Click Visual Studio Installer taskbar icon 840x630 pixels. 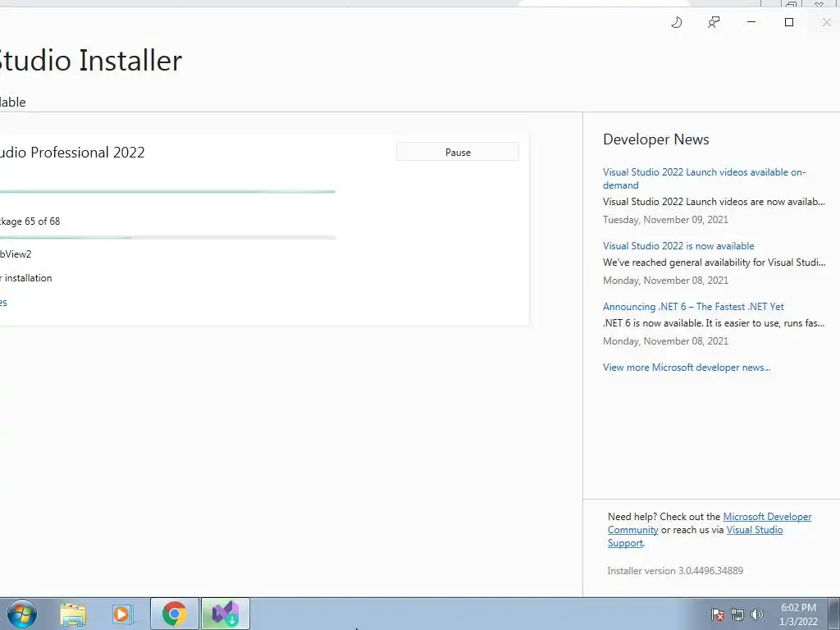(225, 614)
